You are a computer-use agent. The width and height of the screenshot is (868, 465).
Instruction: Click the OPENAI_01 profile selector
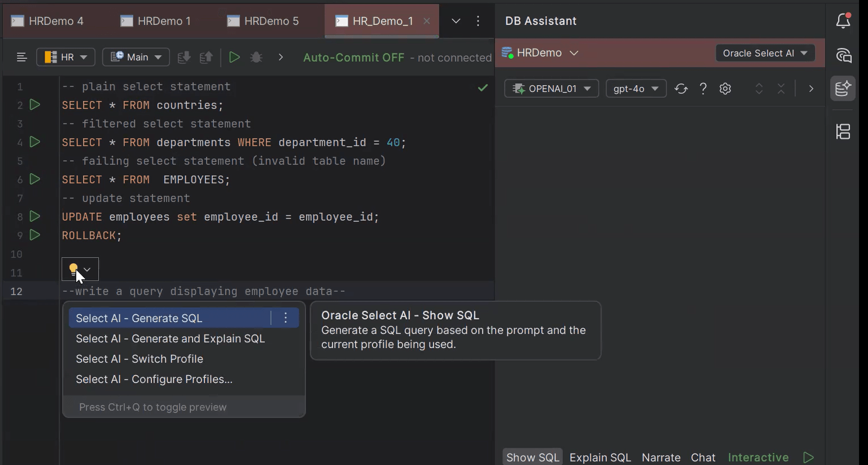click(550, 88)
